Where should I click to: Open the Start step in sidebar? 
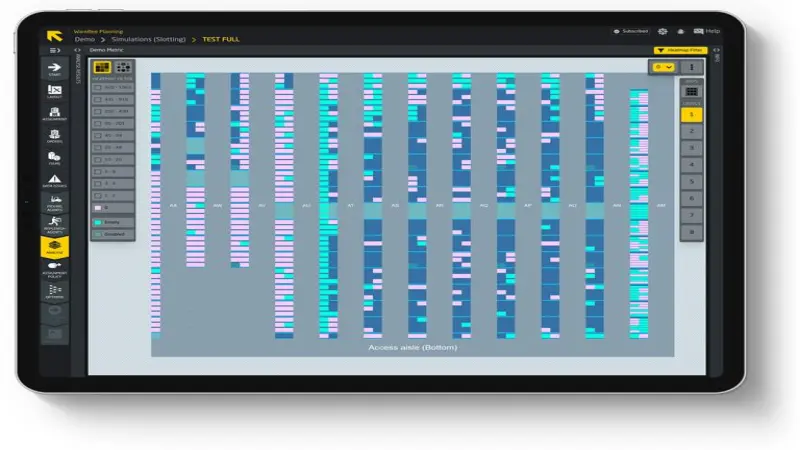(x=55, y=69)
